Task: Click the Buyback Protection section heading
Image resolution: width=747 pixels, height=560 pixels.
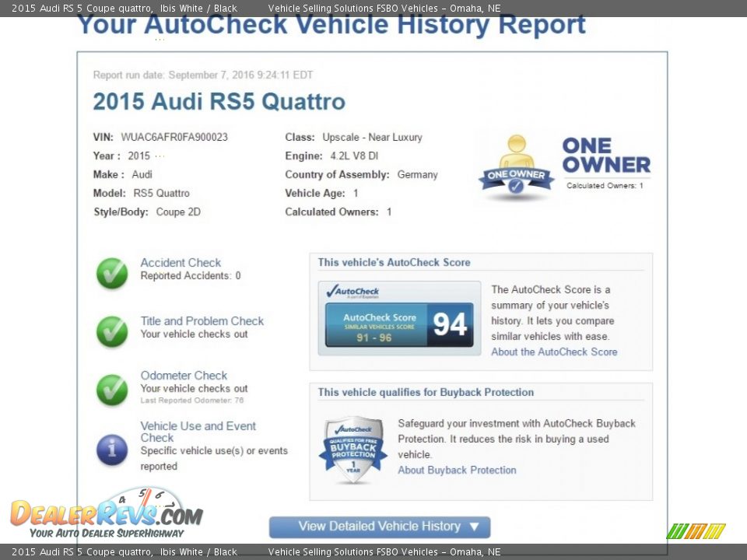Action: point(426,392)
